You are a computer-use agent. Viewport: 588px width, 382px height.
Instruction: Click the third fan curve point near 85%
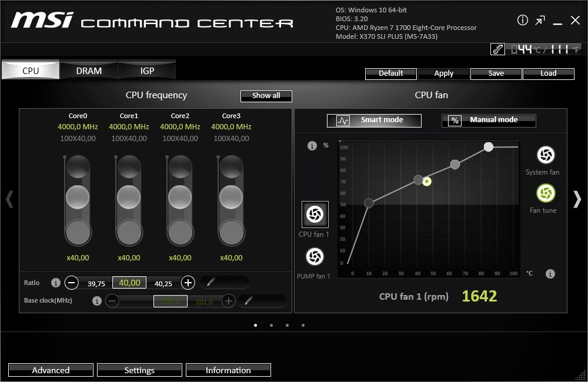tap(455, 164)
